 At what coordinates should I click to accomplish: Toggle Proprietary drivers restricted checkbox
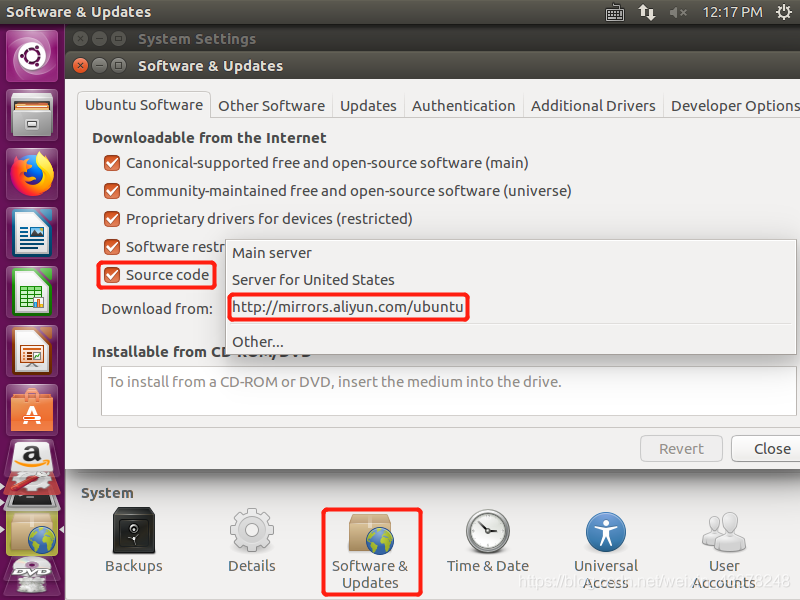[112, 219]
